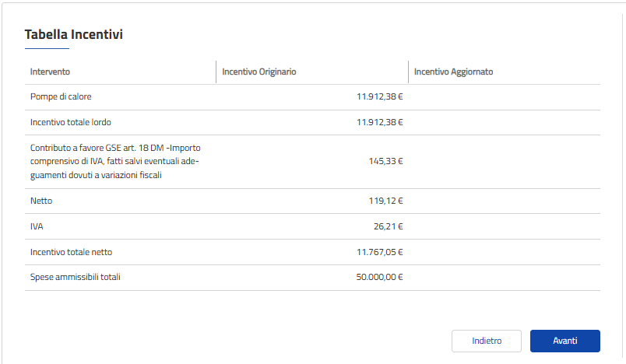626x364 pixels.
Task: Click the 11.767,05 € value
Action: (x=380, y=252)
